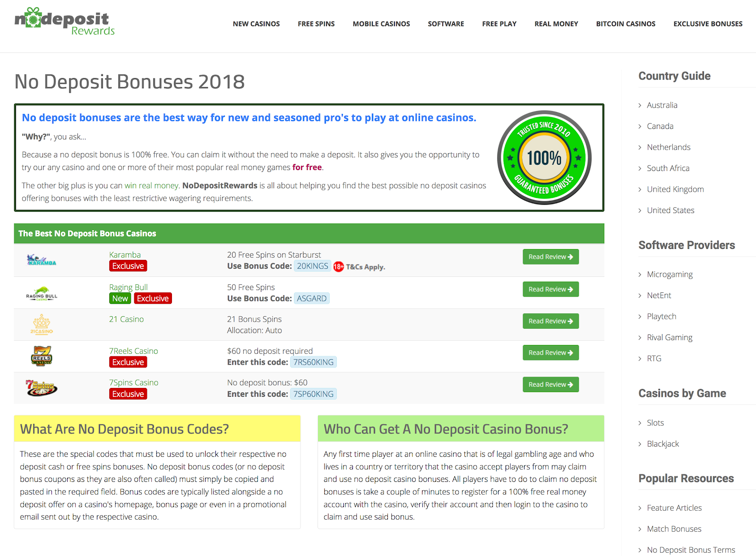Viewport: 756px width, 558px height.
Task: Open the Karamba casino name link
Action: point(125,255)
